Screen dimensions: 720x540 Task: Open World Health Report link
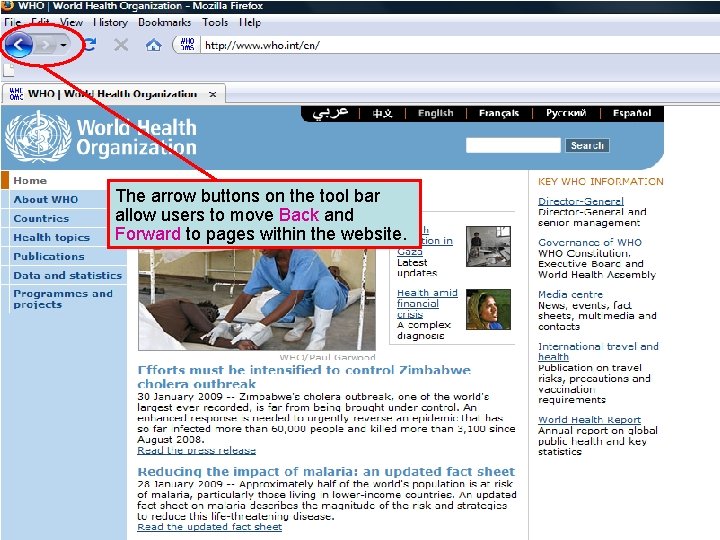589,420
